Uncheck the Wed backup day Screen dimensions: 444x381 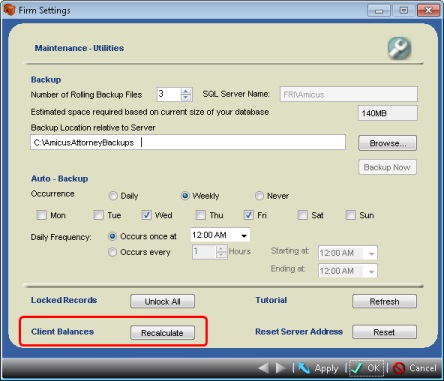point(146,215)
